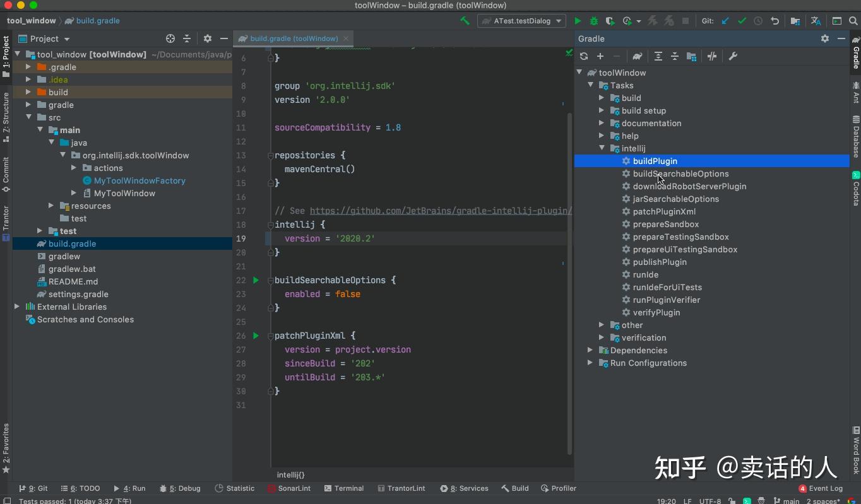Hide the Gradle tool window
861x504 pixels.
[x=841, y=38]
